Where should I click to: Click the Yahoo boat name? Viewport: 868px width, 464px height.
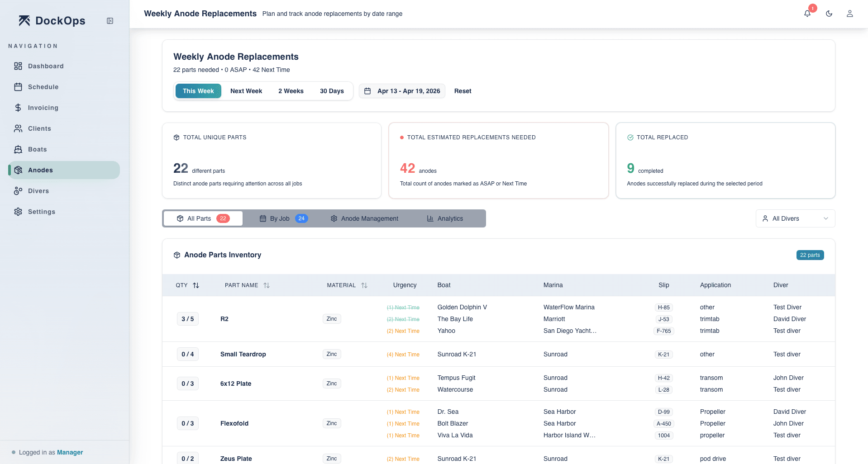click(x=446, y=331)
